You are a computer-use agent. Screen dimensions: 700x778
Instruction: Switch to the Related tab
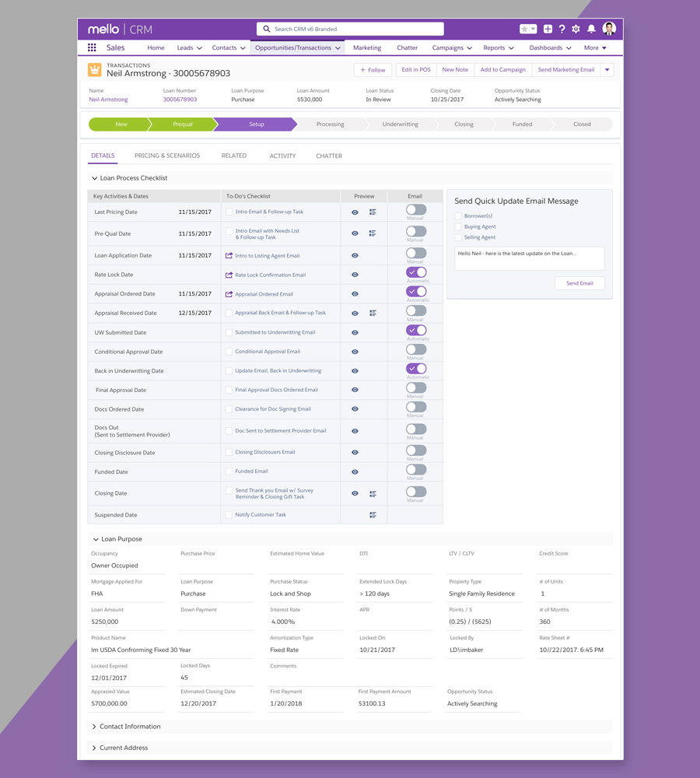[233, 156]
